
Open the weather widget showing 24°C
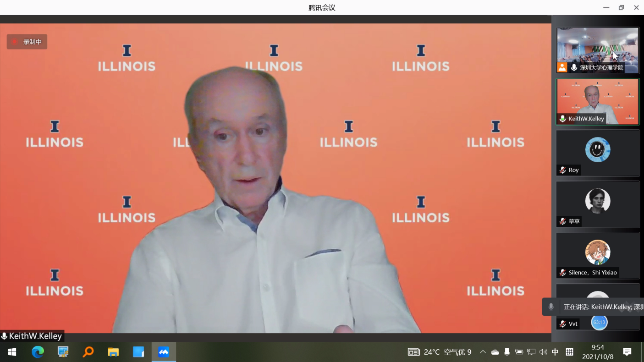[439, 352]
